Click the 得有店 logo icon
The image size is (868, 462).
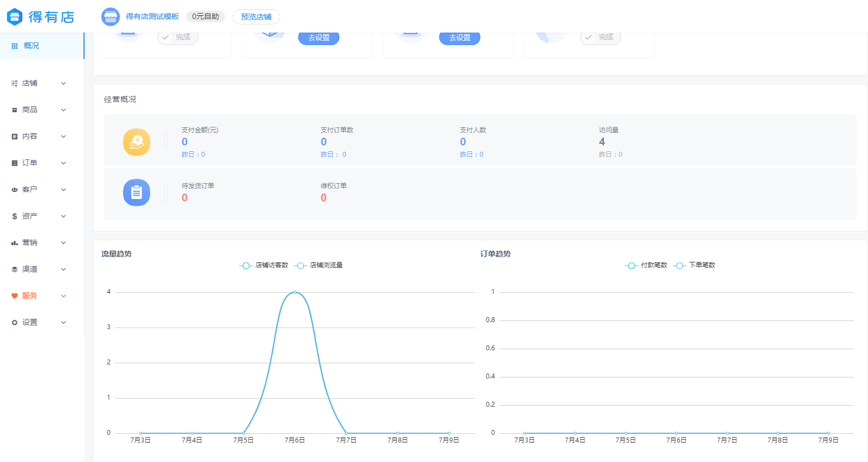pos(15,17)
